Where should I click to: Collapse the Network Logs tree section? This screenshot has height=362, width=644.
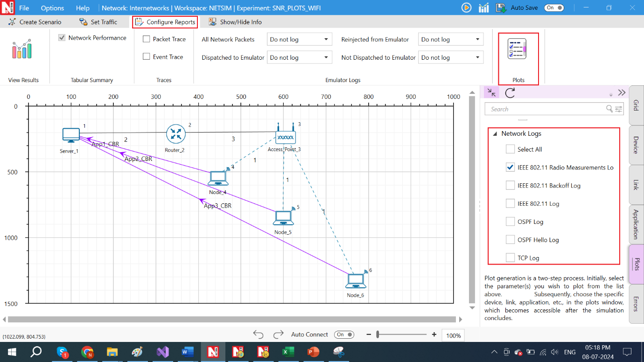[x=495, y=133]
